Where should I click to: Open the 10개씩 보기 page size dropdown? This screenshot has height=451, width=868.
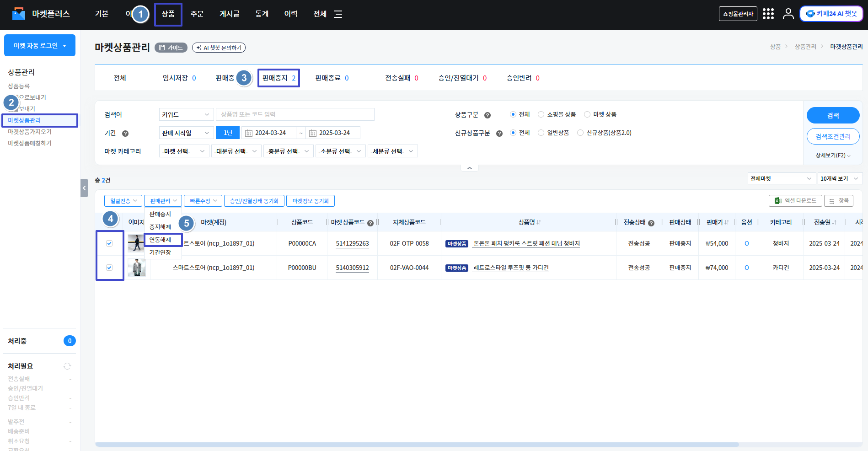pyautogui.click(x=839, y=178)
